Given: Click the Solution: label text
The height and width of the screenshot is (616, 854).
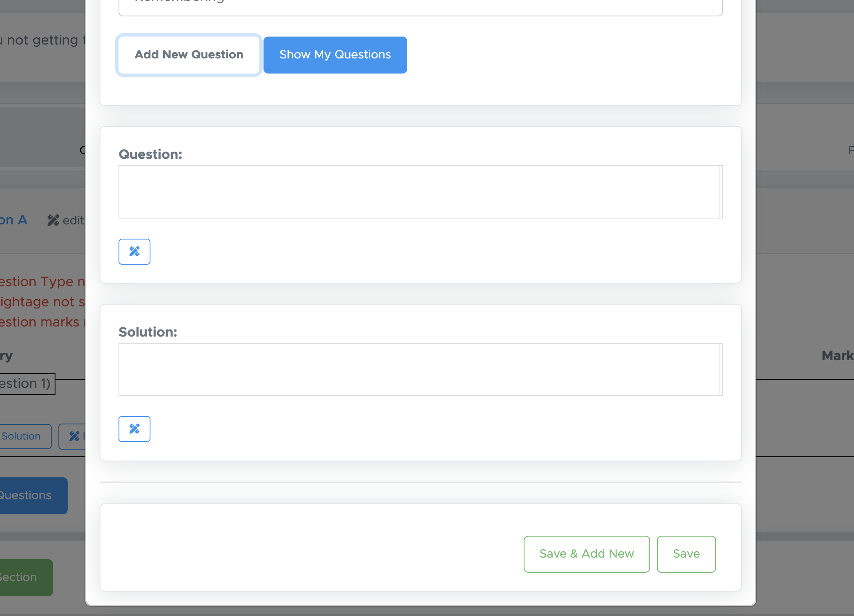Looking at the screenshot, I should click(x=148, y=332).
